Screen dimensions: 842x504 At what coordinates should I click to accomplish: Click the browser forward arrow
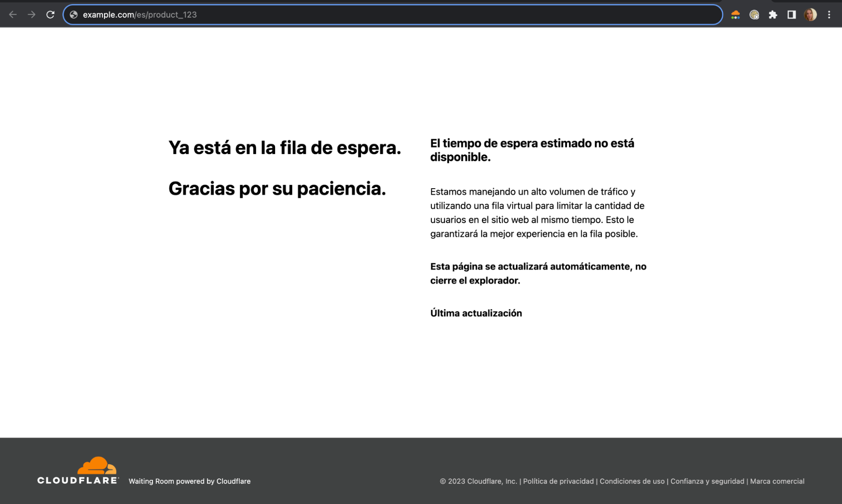(x=32, y=15)
